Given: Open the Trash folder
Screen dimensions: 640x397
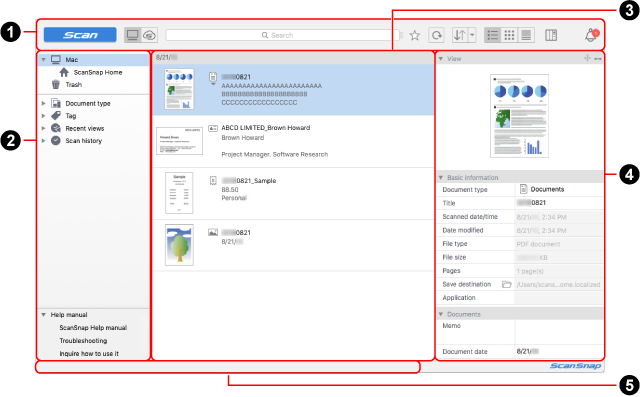Looking at the screenshot, I should [x=73, y=84].
